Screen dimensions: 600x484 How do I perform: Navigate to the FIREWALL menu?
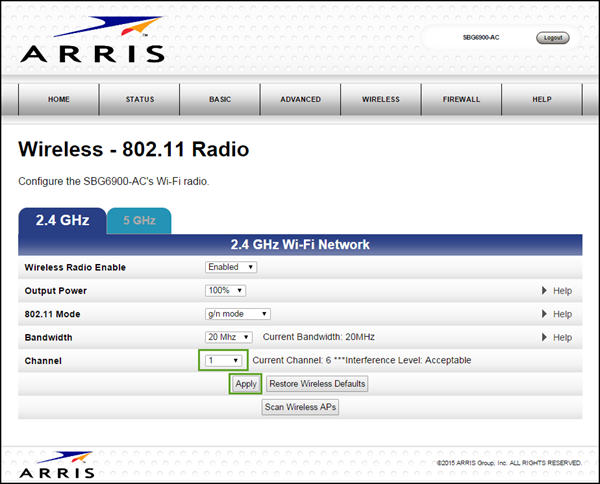pos(461,100)
